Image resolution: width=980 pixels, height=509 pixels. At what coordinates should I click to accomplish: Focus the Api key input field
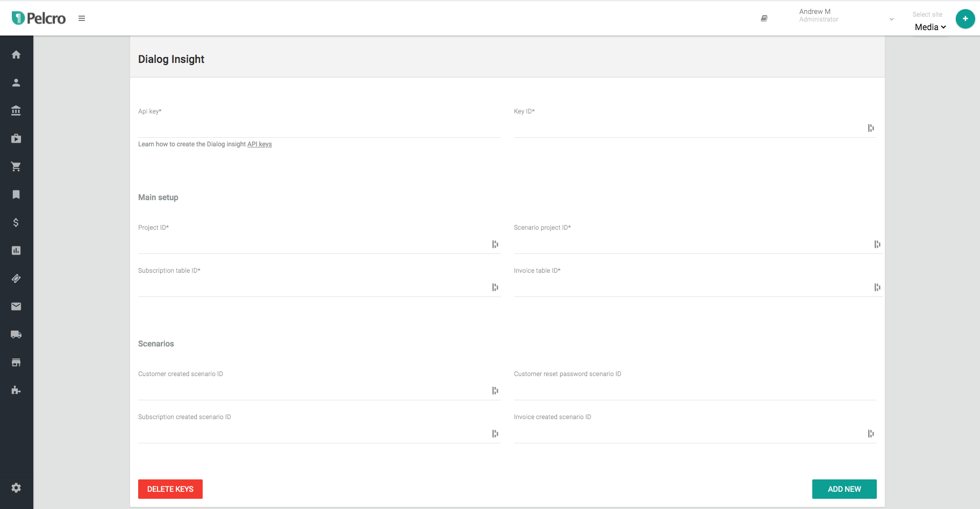319,128
